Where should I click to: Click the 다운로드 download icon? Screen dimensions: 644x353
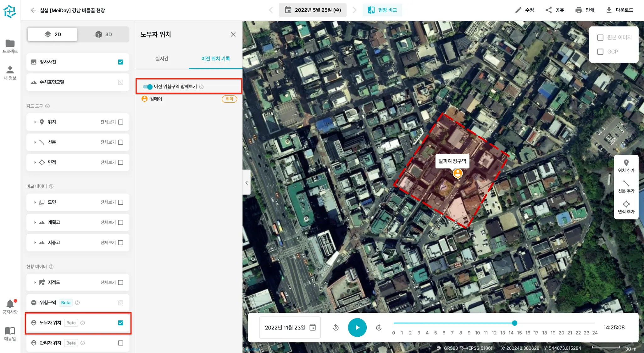pyautogui.click(x=609, y=10)
